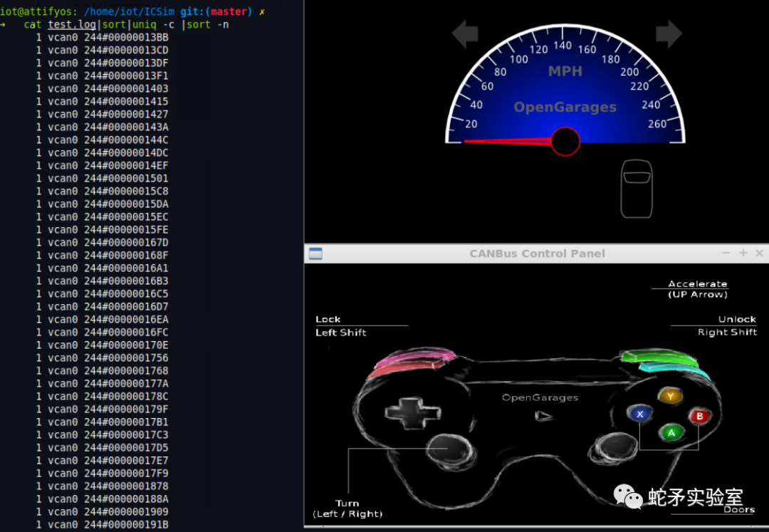Click the Left Shift label
Viewport: 769px width, 532px height.
tap(341, 333)
